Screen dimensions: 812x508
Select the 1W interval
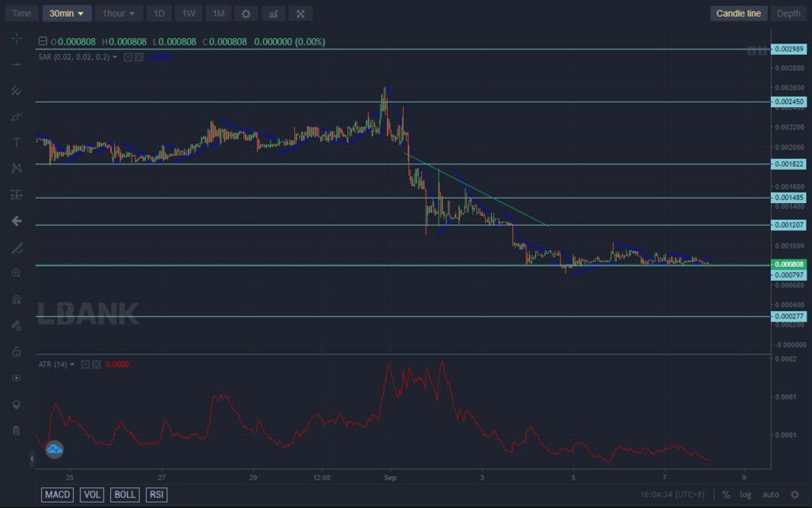pos(189,13)
